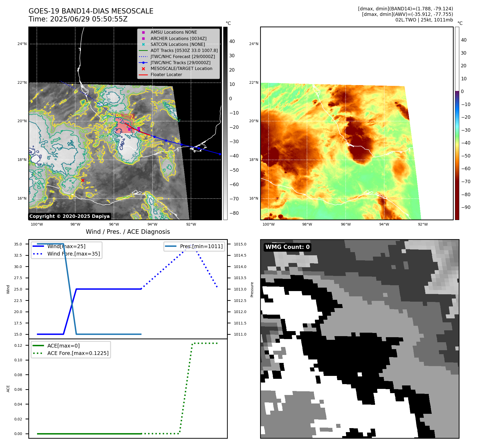Image resolution: width=477 pixels, height=448 pixels.
Task: Click the 35.0 tick on the Wind axis
Action: click(18, 244)
